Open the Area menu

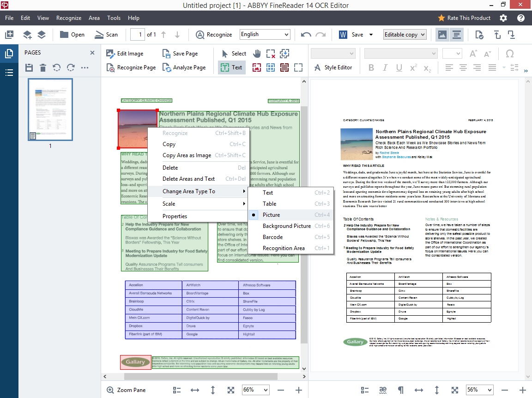point(94,18)
